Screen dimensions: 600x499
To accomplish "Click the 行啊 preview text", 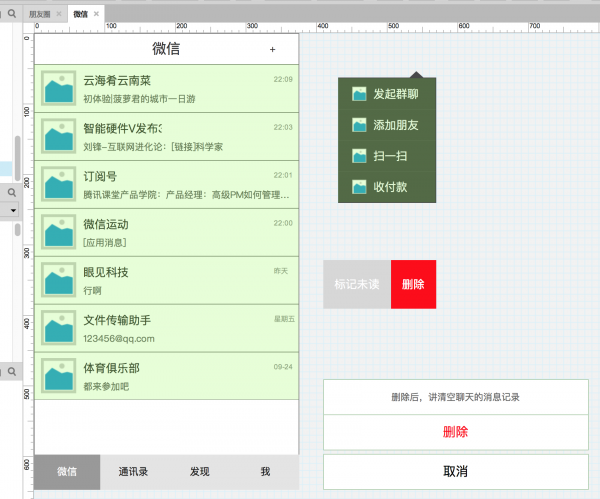I will point(93,291).
